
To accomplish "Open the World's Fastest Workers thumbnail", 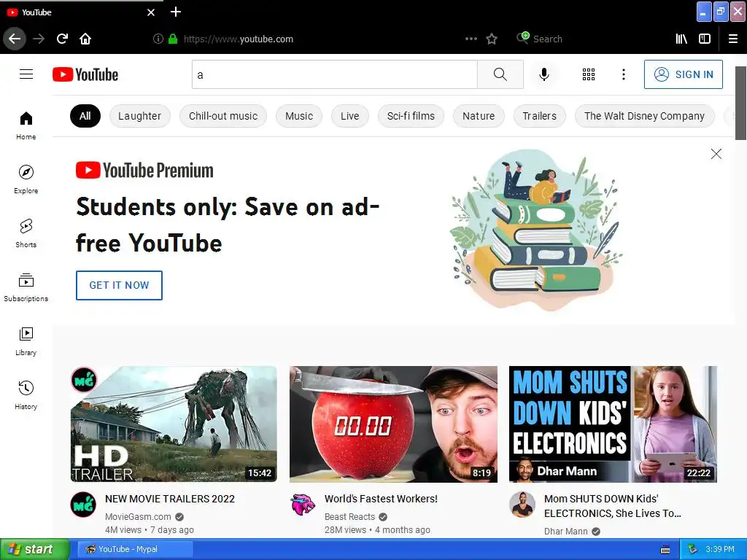I will pos(393,424).
